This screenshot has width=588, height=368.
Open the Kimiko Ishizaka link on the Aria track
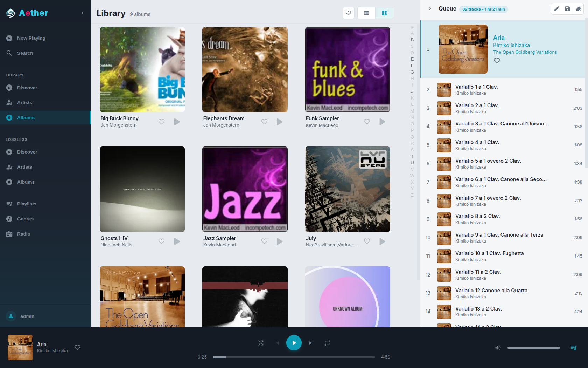511,45
